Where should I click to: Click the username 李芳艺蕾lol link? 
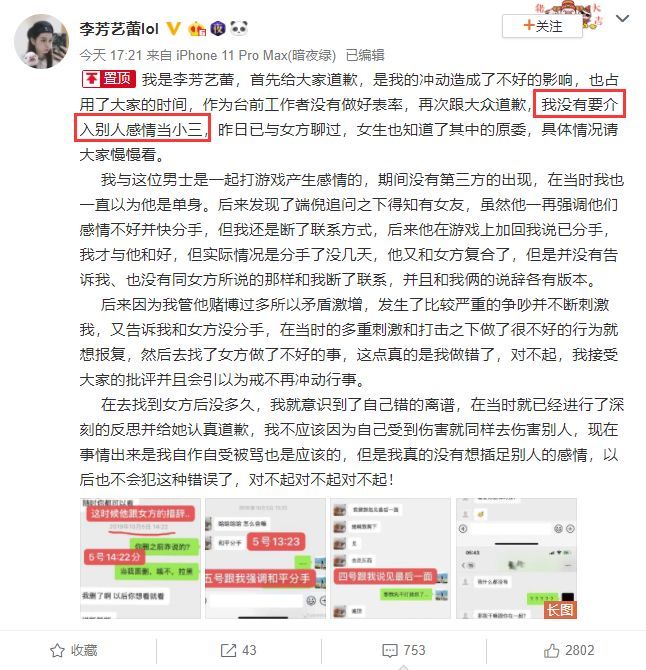pos(119,29)
